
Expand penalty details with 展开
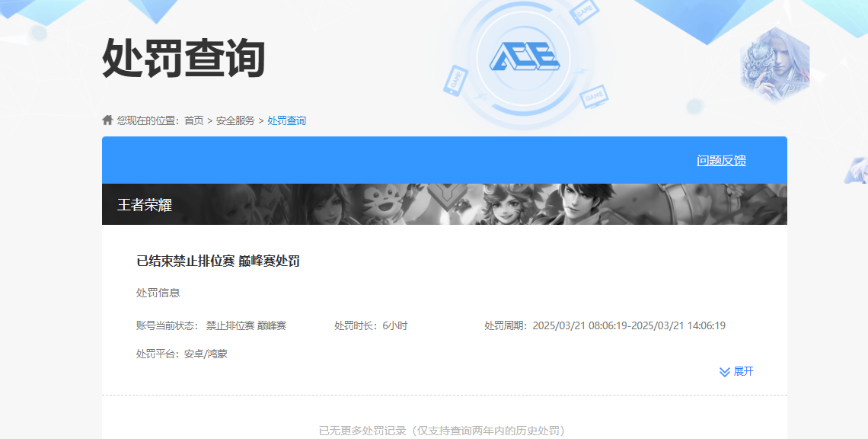pos(743,372)
